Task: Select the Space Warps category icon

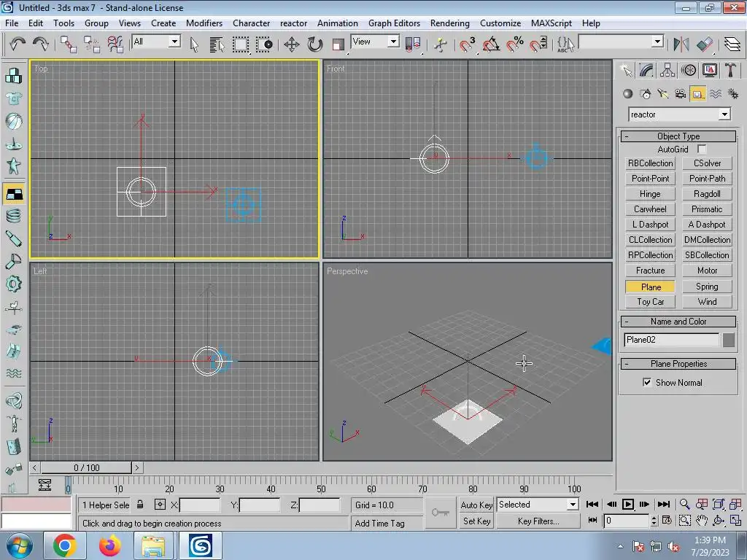Action: pyautogui.click(x=716, y=94)
